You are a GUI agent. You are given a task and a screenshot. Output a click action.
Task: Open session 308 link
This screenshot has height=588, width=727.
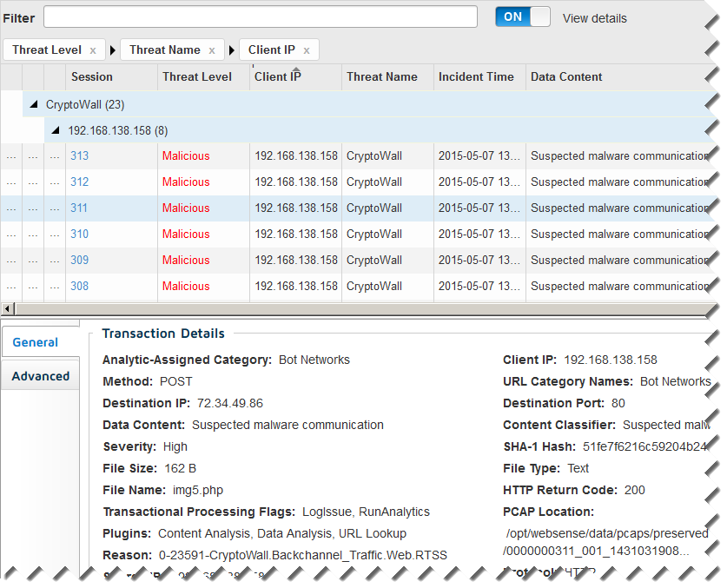tap(79, 286)
